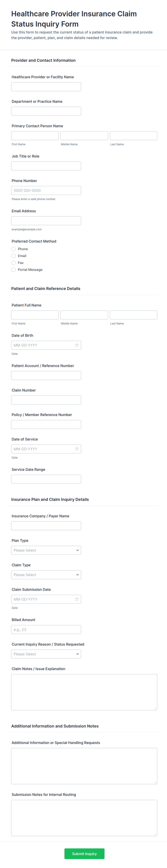The width and height of the screenshot is (167, 868).
Task: Focus Submission Notes for Internal Routing textarea
Action: click(84, 818)
